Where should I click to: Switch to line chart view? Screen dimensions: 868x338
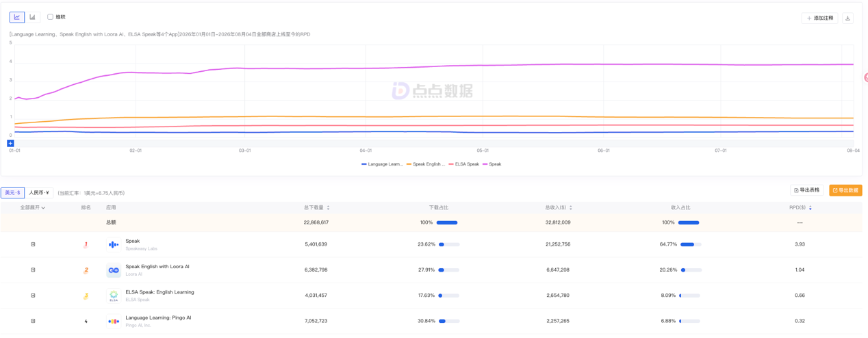17,17
